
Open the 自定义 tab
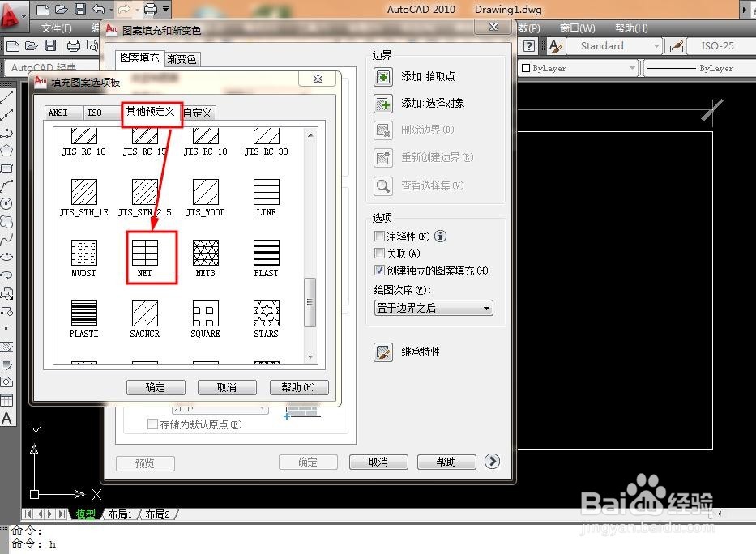coord(199,113)
